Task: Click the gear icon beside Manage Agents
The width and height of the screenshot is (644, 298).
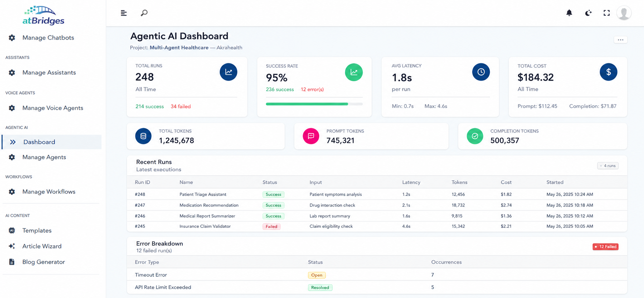Action: (x=12, y=157)
